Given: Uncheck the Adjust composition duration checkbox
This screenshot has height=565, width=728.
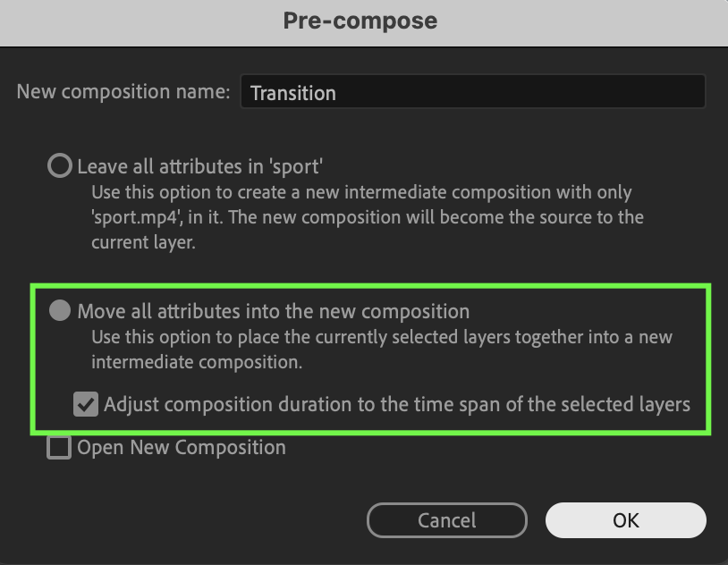Looking at the screenshot, I should click(86, 404).
